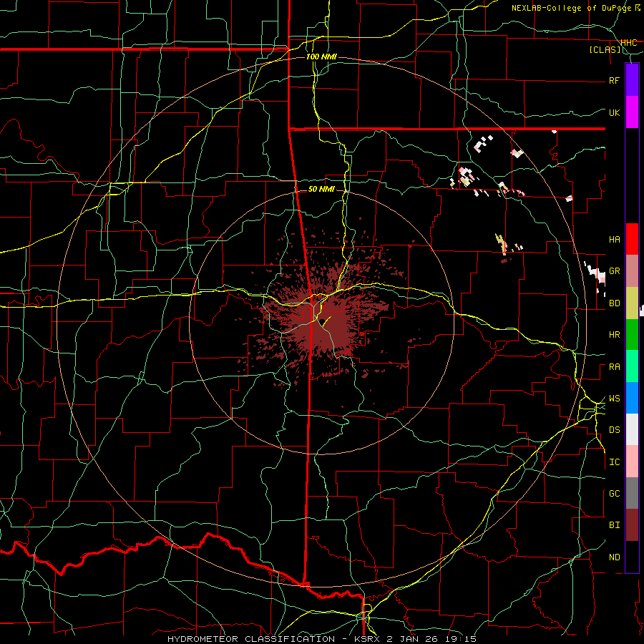This screenshot has height=644, width=644.
Task: Select the gray GC legend color swatch
Action: [632, 493]
